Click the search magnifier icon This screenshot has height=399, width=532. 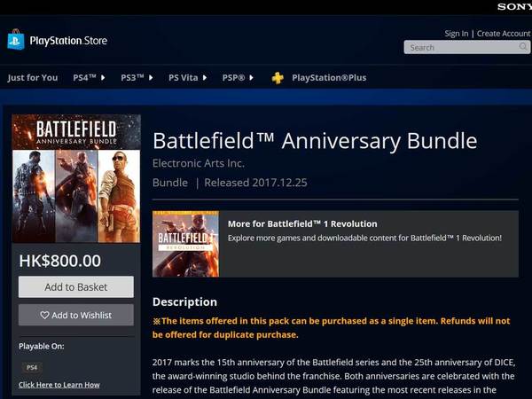[x=523, y=46]
